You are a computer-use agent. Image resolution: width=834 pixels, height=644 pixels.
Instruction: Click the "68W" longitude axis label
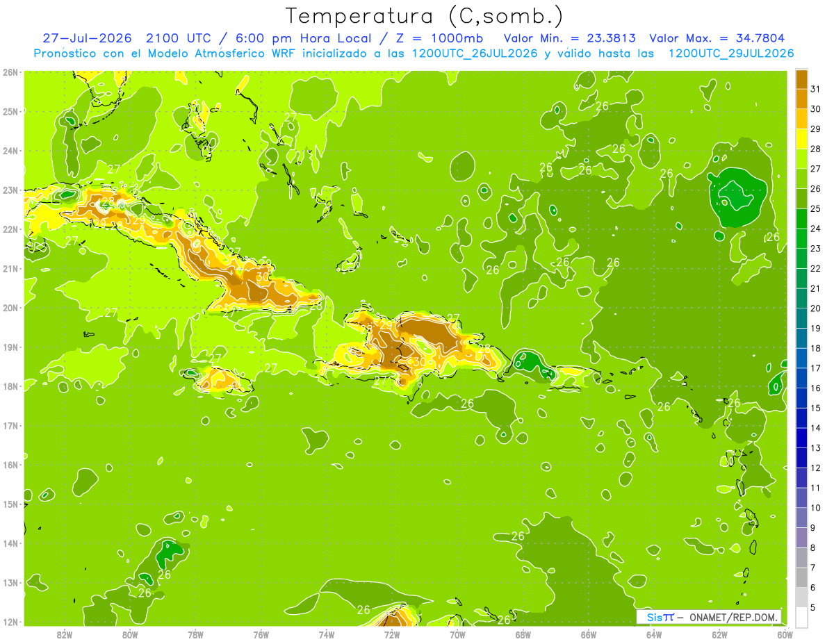pyautogui.click(x=523, y=634)
